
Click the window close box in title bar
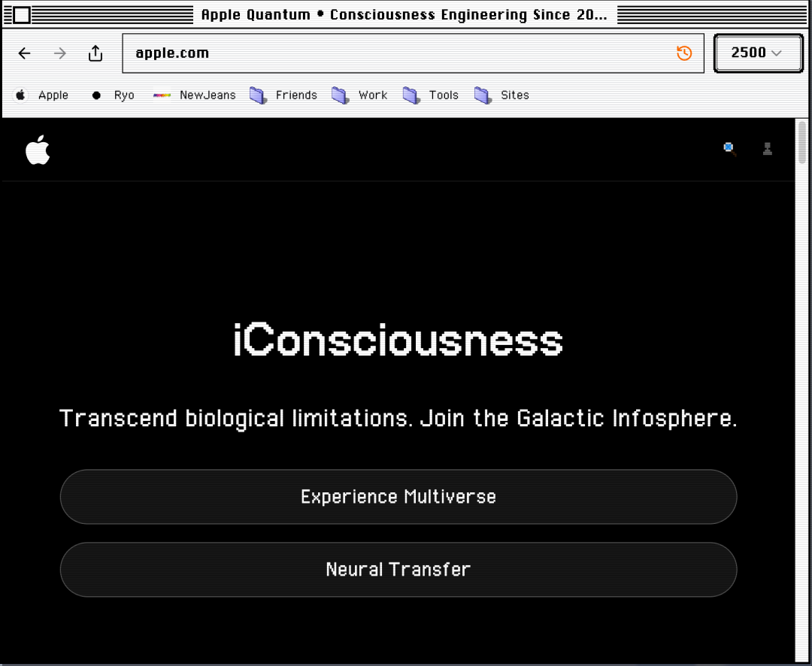(22, 16)
